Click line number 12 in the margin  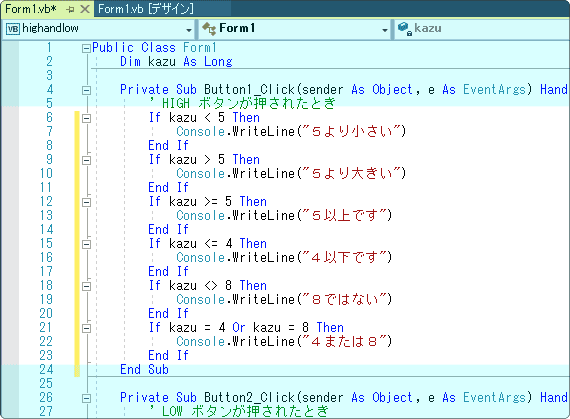point(46,201)
